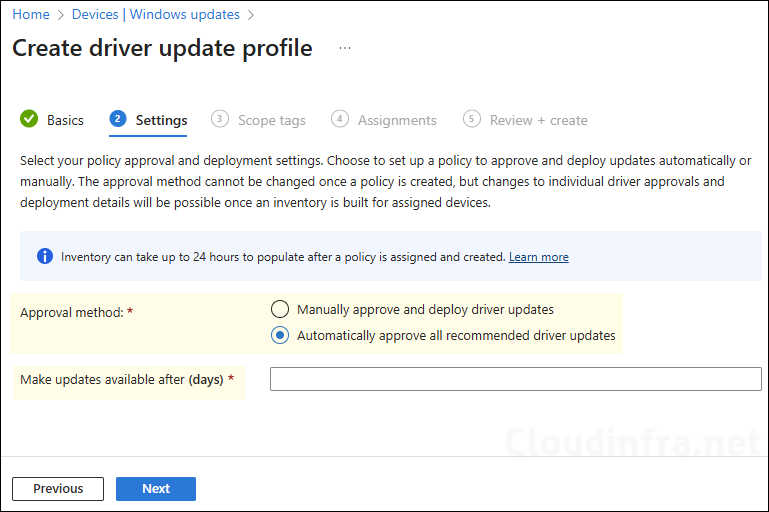Navigate to Home in the breadcrumb
The height and width of the screenshot is (512, 769).
[31, 15]
